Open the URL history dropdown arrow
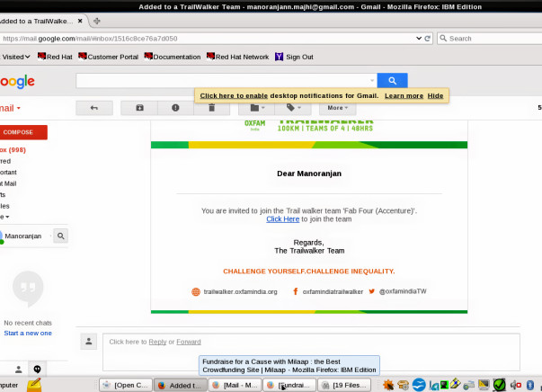Image resolution: width=542 pixels, height=392 pixels. point(419,39)
